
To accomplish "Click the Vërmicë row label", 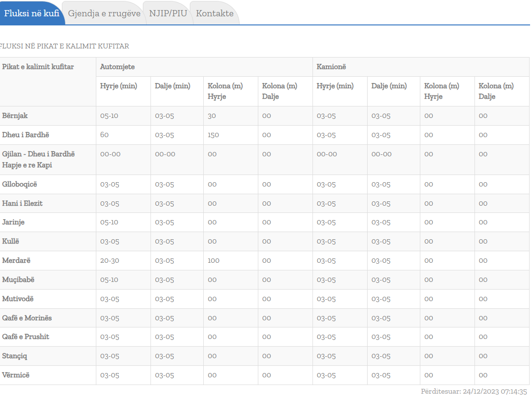I will pyautogui.click(x=16, y=375).
